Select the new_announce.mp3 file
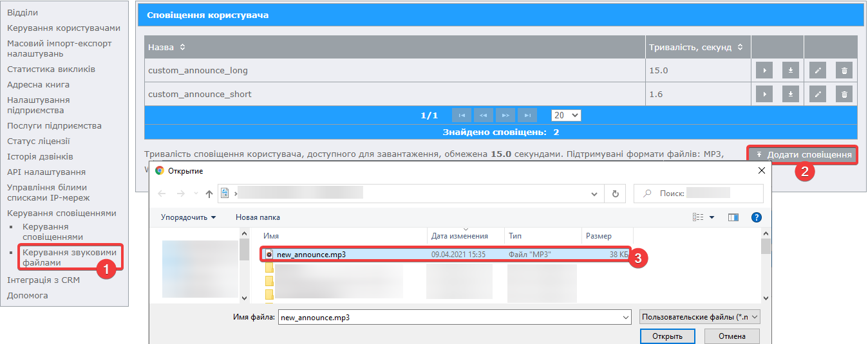The height and width of the screenshot is (344, 868). [312, 254]
